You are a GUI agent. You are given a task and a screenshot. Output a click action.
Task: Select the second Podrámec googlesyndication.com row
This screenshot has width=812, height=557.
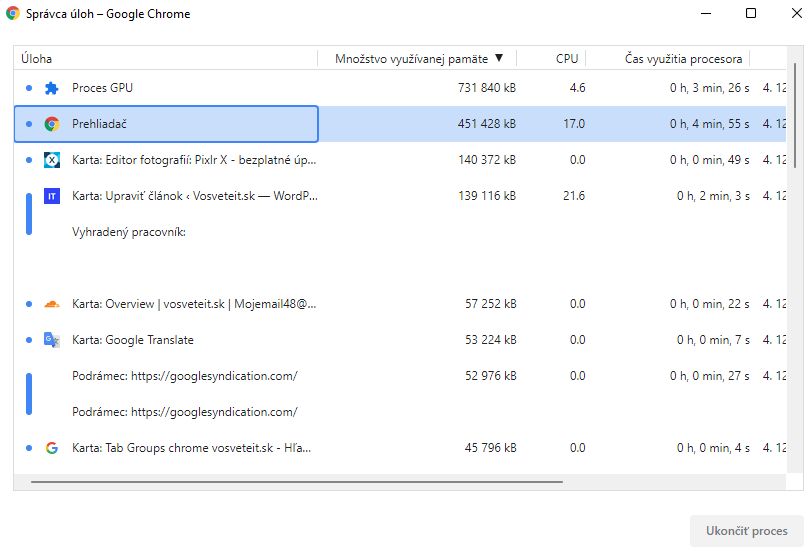(x=400, y=412)
